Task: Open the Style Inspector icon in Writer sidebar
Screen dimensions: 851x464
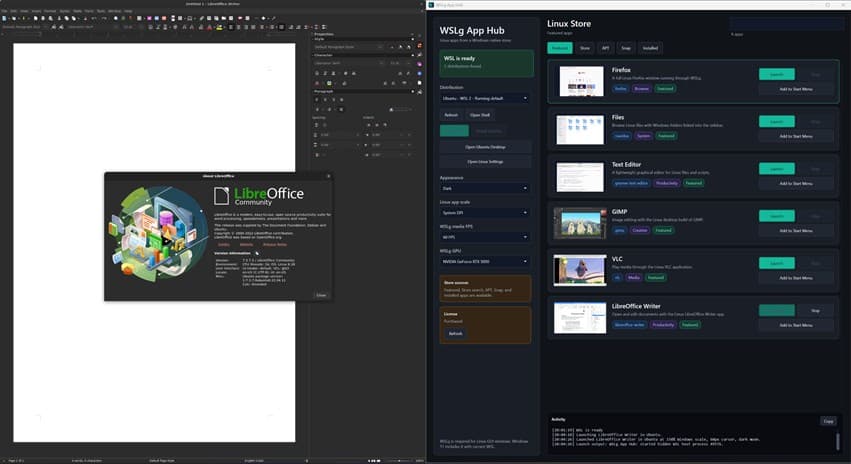Action: tap(420, 92)
